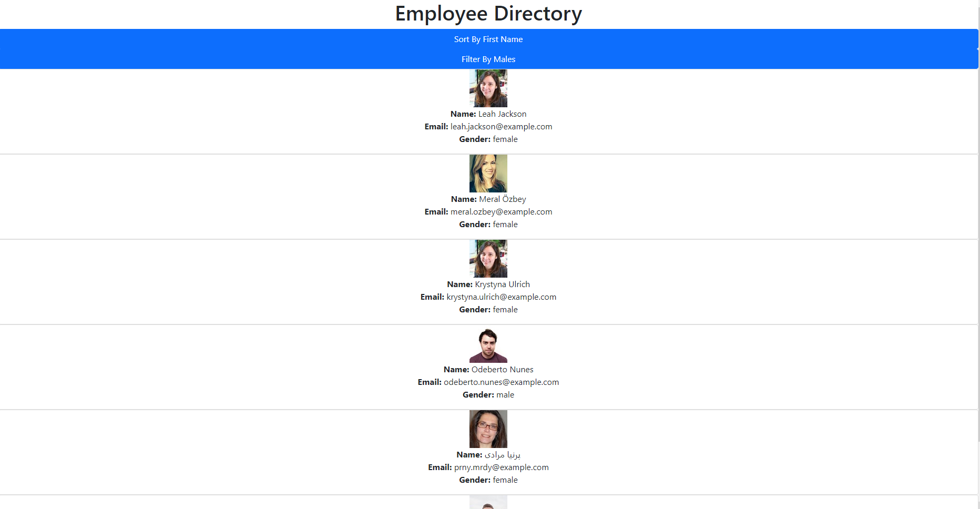The width and height of the screenshot is (980, 509).
Task: Click the email leah.jackson@example.com
Action: point(501,126)
